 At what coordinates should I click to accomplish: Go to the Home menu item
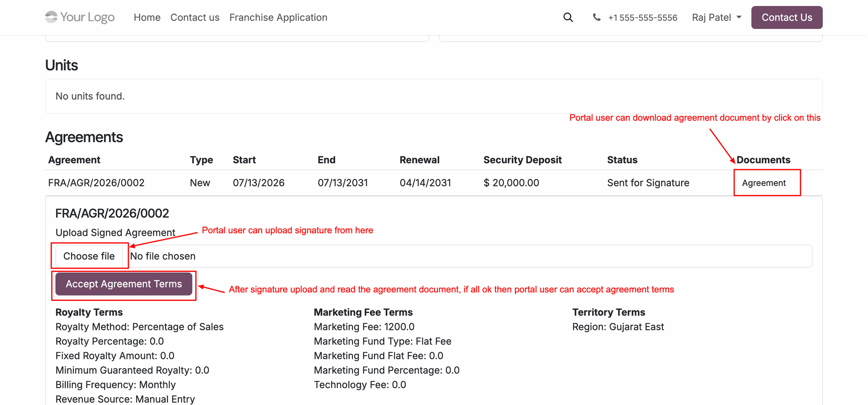pyautogui.click(x=147, y=18)
